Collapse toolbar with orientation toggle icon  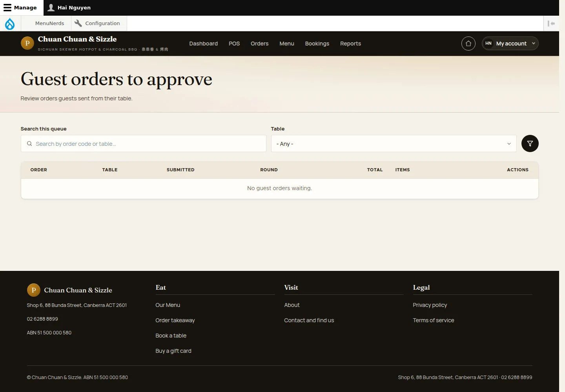point(551,24)
